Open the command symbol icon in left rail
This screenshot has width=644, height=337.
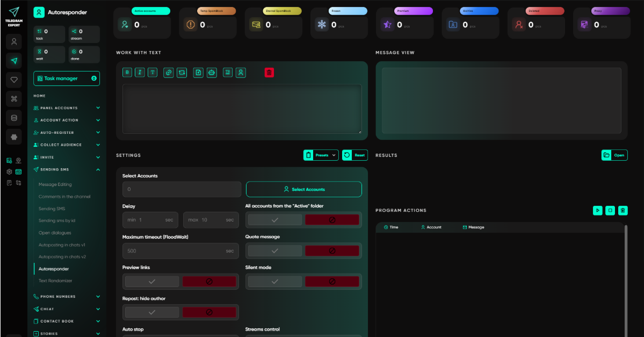coord(14,99)
